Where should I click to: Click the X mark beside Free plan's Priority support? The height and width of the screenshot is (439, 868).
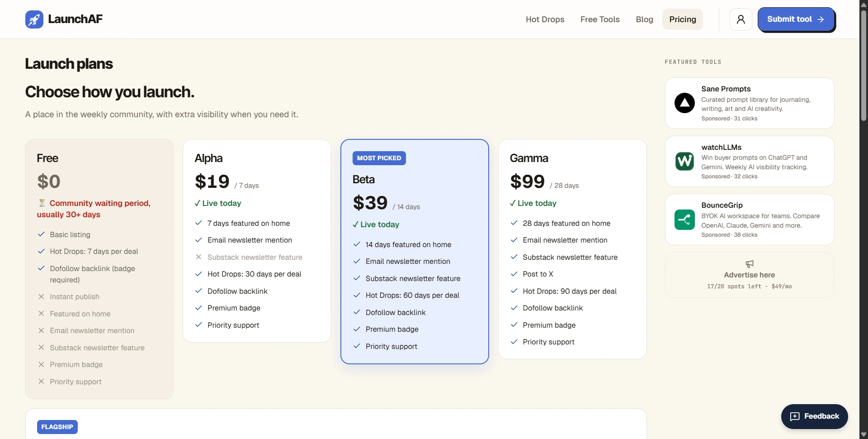[x=41, y=382]
